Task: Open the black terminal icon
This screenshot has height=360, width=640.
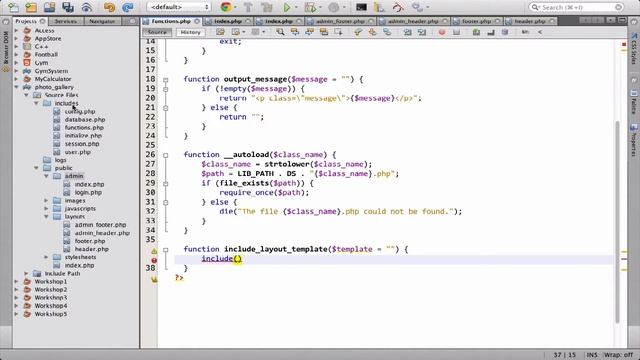Action: (361, 7)
